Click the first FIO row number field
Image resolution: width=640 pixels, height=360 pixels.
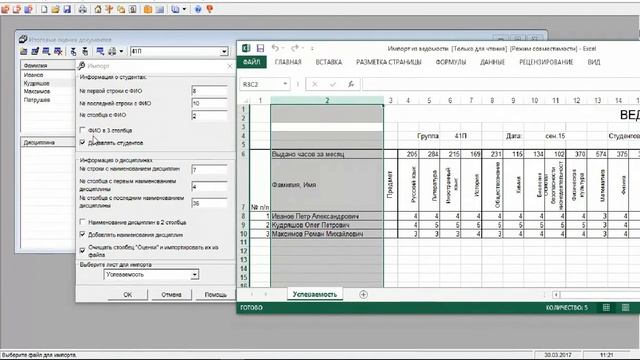(x=209, y=91)
